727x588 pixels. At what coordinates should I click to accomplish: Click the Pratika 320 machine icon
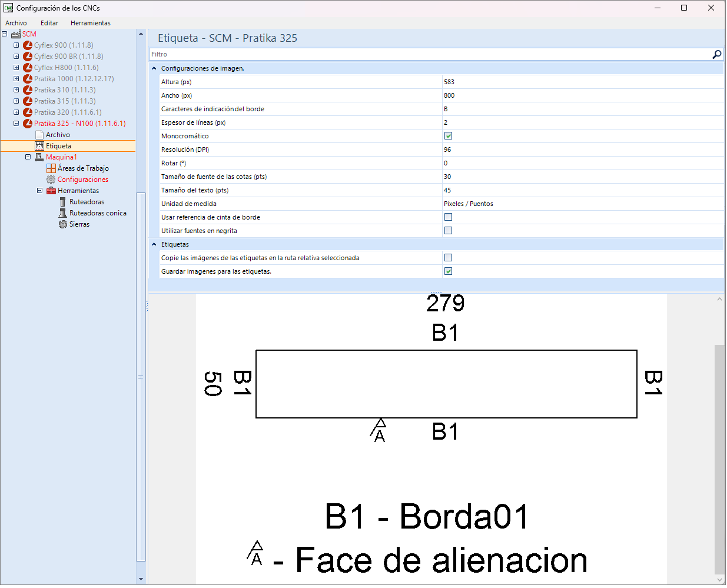tap(28, 112)
